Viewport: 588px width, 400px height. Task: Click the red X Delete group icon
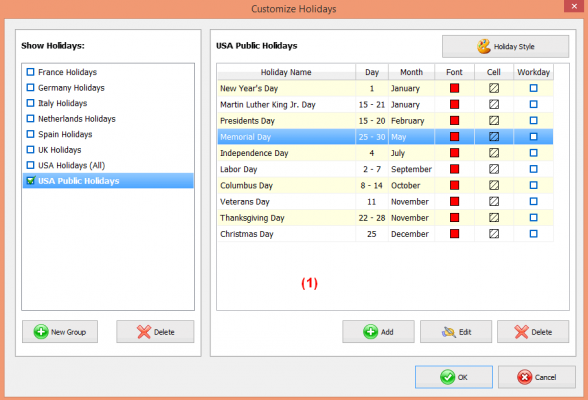tap(144, 332)
